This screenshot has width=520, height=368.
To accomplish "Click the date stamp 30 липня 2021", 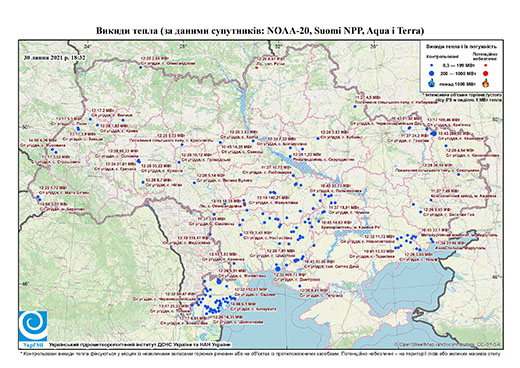I will coord(54,58).
